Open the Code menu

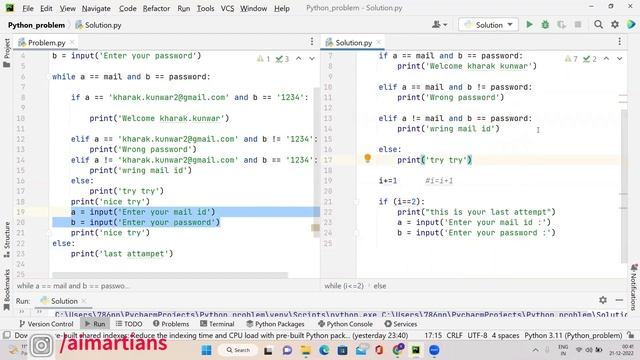(x=127, y=8)
